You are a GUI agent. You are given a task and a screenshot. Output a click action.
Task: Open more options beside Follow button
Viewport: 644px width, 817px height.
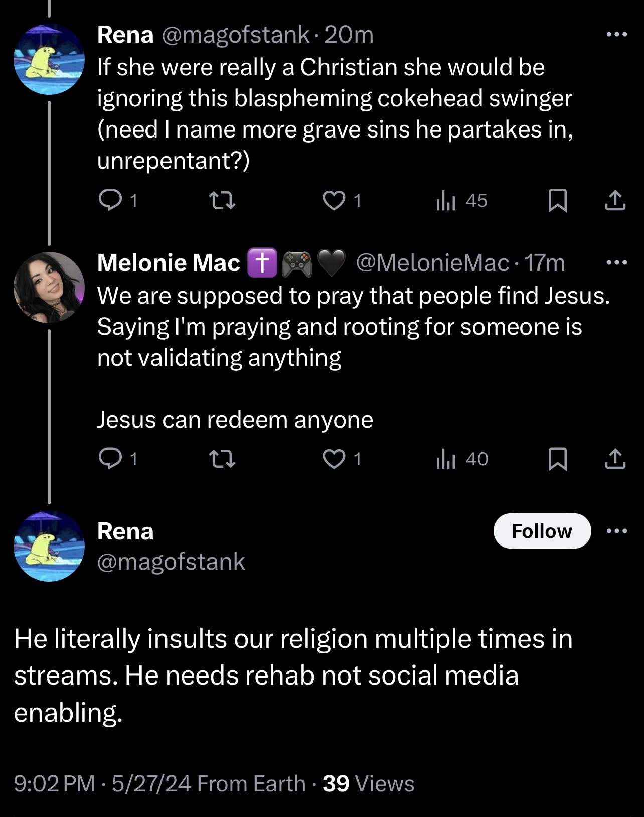(x=616, y=531)
